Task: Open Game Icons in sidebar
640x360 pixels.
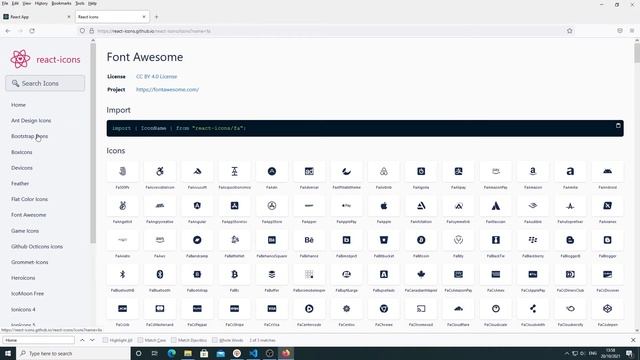Action: click(25, 231)
